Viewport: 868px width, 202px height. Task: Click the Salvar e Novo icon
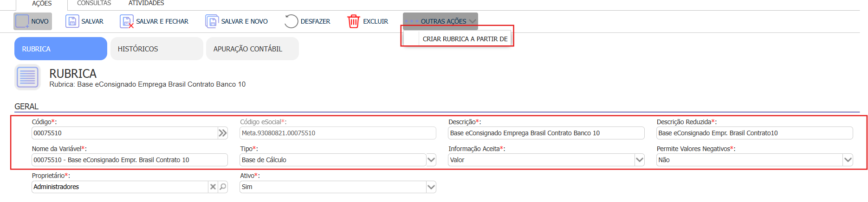click(x=212, y=21)
